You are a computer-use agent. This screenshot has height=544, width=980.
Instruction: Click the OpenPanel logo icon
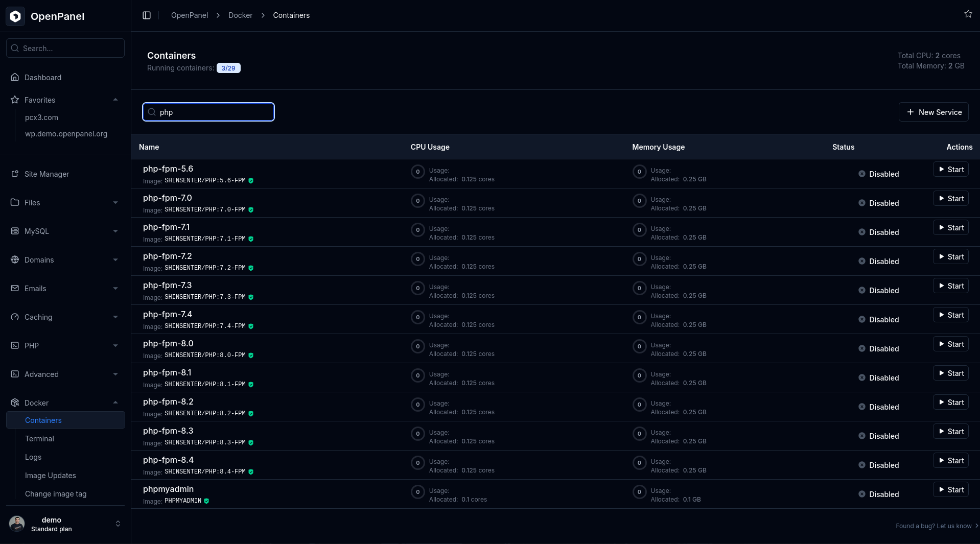(15, 16)
